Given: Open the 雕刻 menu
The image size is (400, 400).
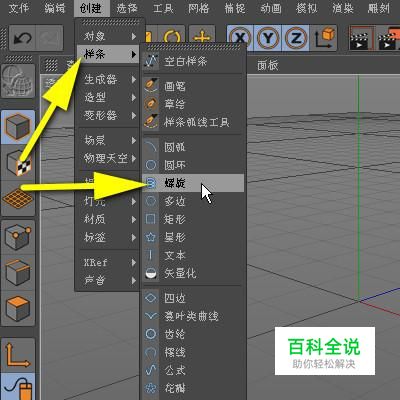Looking at the screenshot, I should tap(379, 8).
